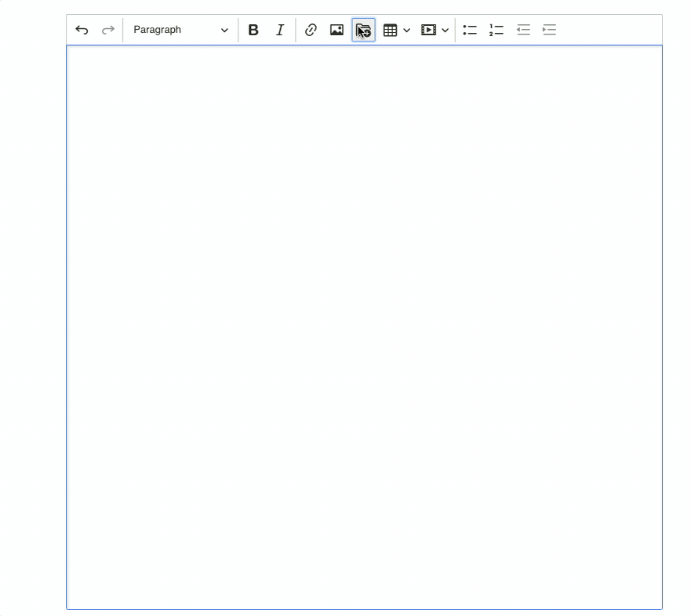Click the decrease indent icon
The width and height of the screenshot is (691, 616).
522,30
